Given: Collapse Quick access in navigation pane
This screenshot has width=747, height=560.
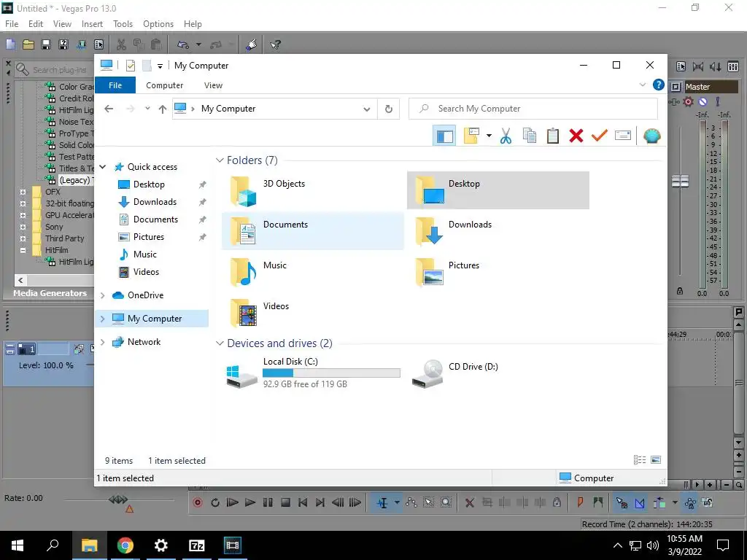Looking at the screenshot, I should (102, 167).
